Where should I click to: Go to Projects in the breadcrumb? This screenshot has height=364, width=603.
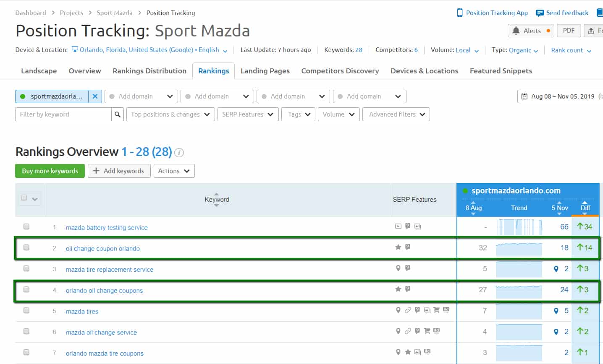pyautogui.click(x=71, y=13)
